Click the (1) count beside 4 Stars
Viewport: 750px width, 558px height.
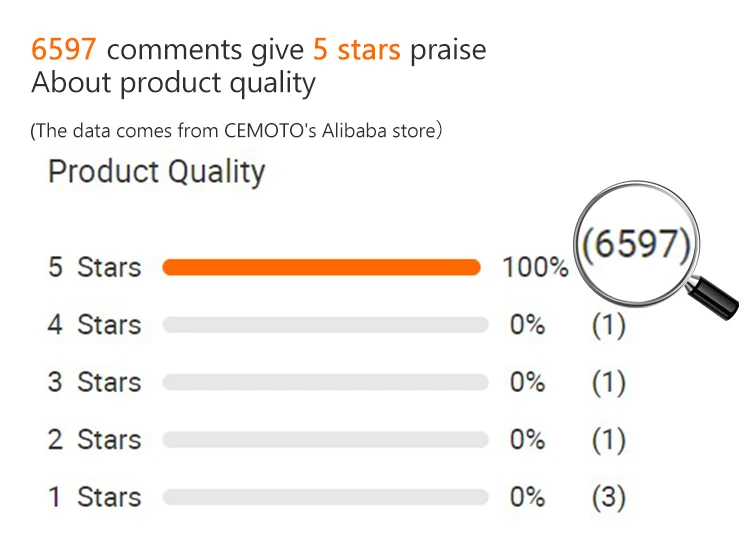[608, 325]
